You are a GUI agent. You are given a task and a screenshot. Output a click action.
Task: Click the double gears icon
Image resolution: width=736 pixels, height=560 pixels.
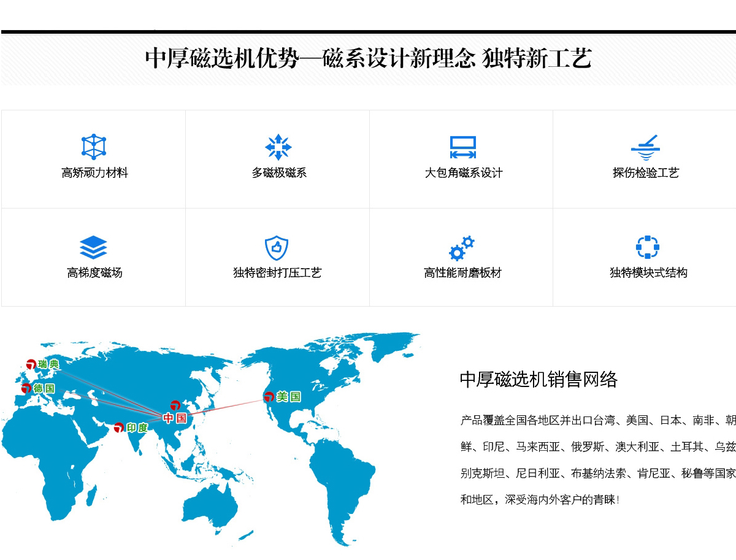462,248
